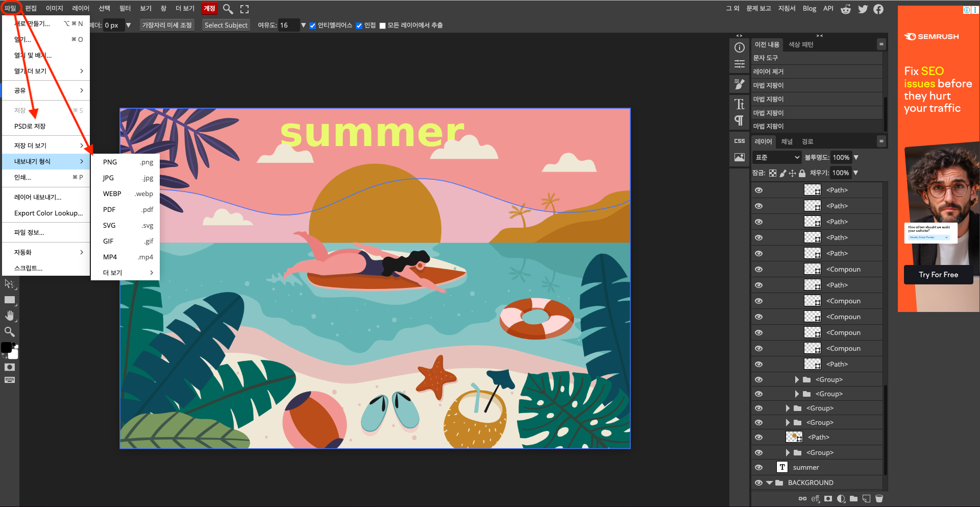Click the 가장자리 미세 조정 button
The width and height of the screenshot is (980, 507).
tap(167, 25)
